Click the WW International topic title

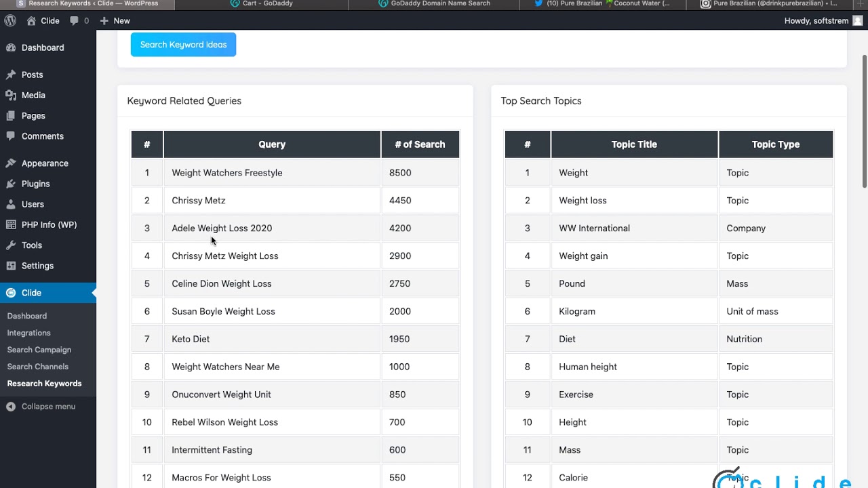tap(594, 228)
